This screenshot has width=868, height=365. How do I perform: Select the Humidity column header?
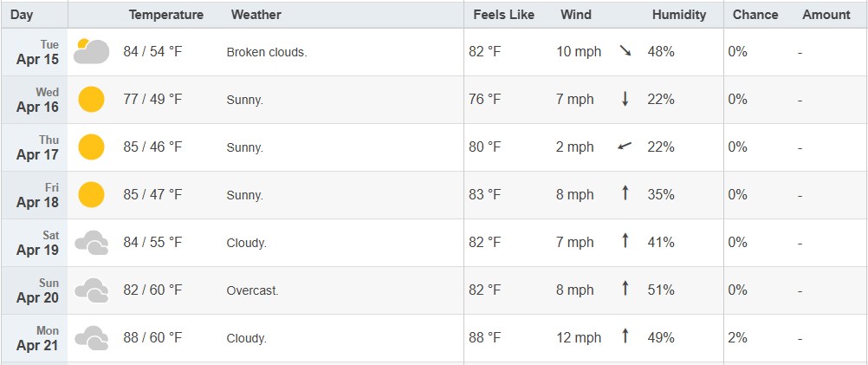679,15
